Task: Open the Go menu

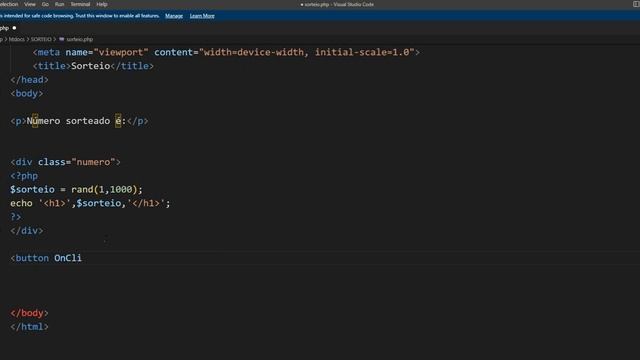Action: pyautogui.click(x=45, y=4)
